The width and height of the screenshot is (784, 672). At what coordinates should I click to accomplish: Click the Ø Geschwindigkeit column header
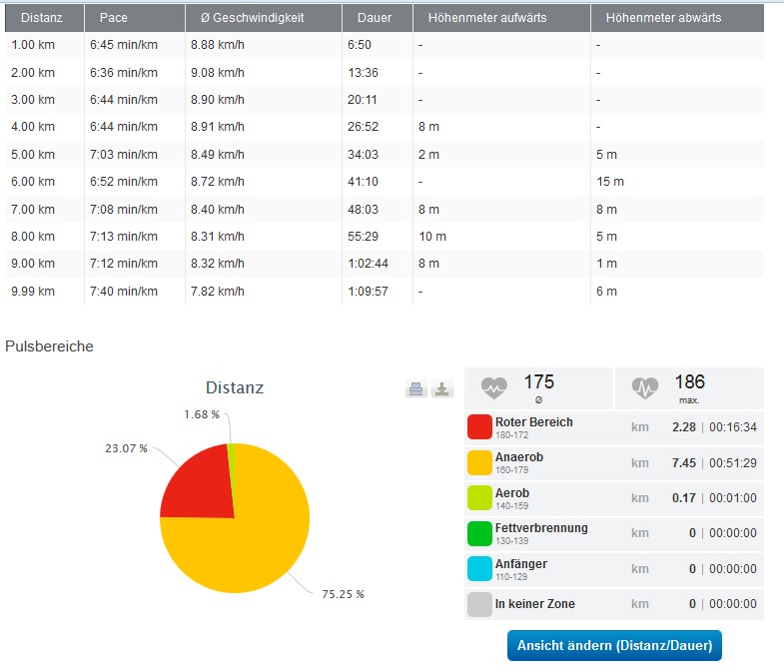[x=246, y=18]
